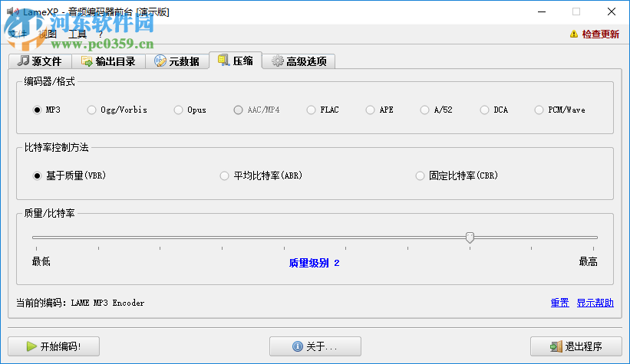Switch to the 输出目录 tab
Viewport: 630px width, 364px height.
point(108,61)
